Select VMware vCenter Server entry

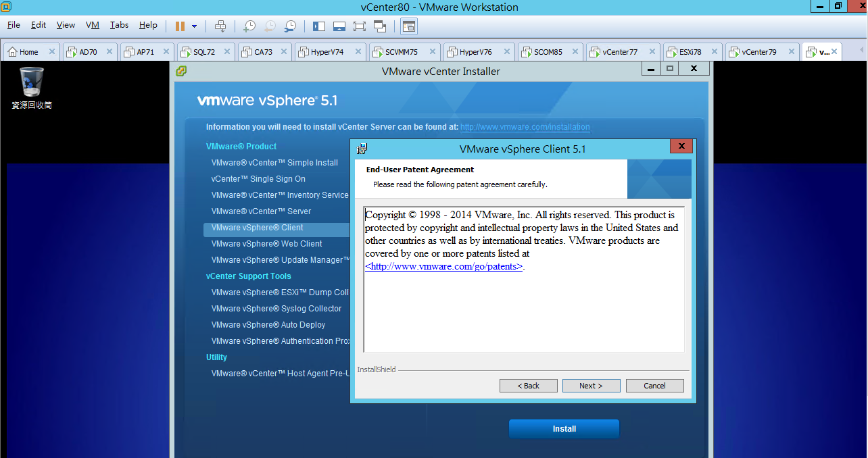[261, 211]
